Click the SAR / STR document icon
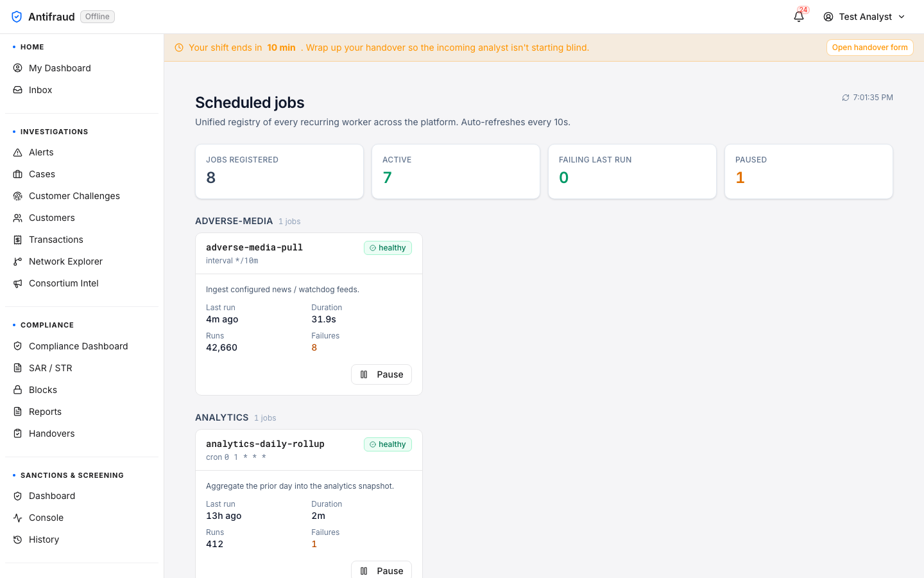This screenshot has height=578, width=924. click(x=18, y=368)
